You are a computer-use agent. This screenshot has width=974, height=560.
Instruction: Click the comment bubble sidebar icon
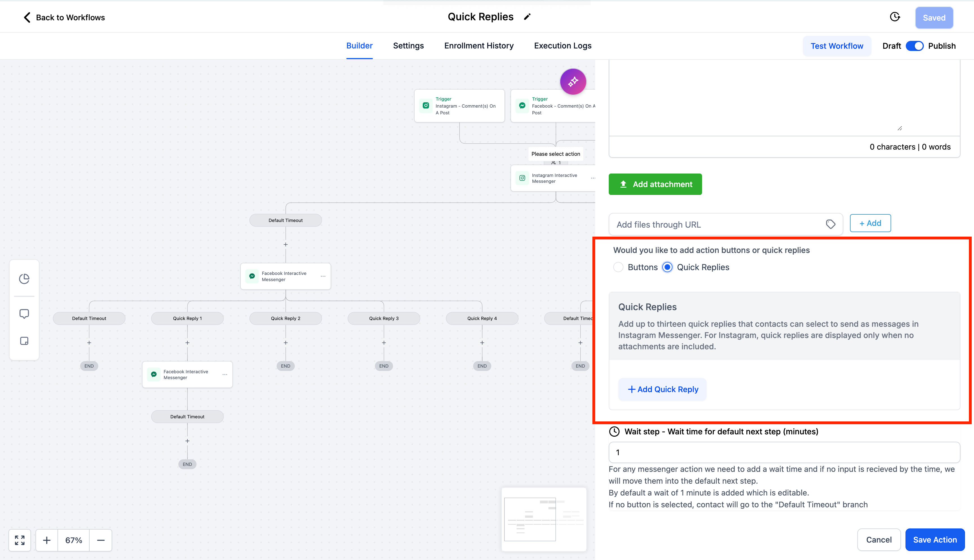point(24,314)
